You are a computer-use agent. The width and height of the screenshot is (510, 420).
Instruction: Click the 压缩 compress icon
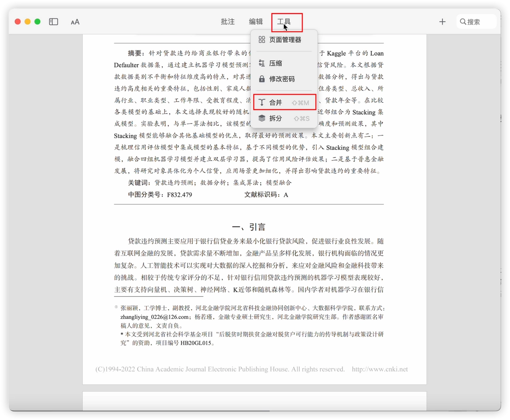tap(262, 63)
